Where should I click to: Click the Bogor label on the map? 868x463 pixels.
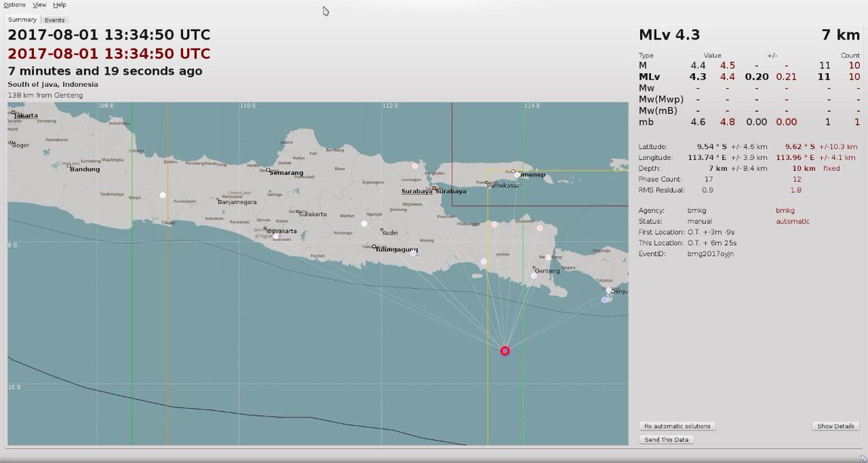pos(20,145)
